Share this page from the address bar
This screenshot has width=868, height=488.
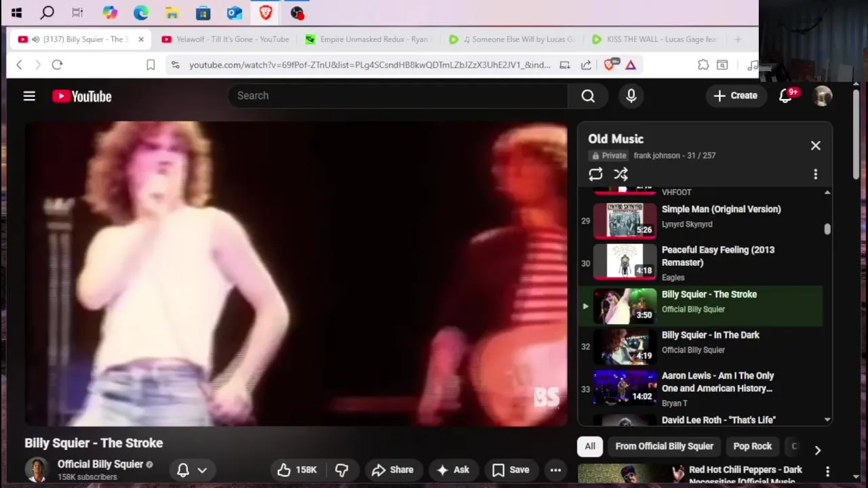click(x=586, y=65)
